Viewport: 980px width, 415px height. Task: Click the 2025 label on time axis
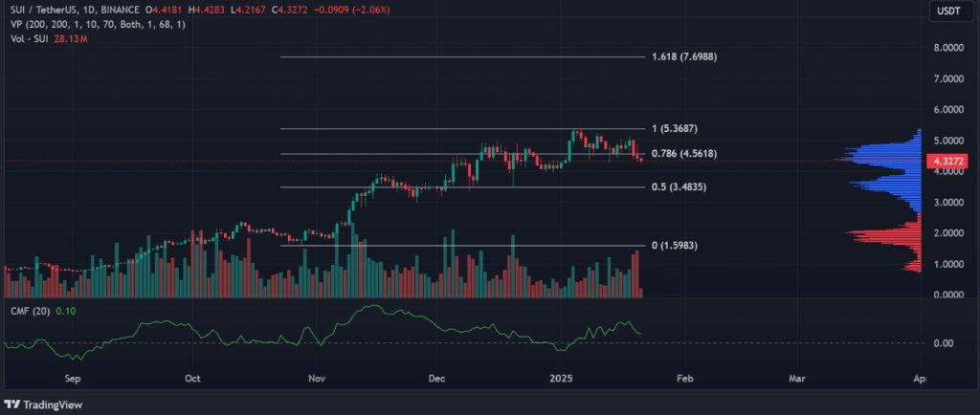point(562,379)
